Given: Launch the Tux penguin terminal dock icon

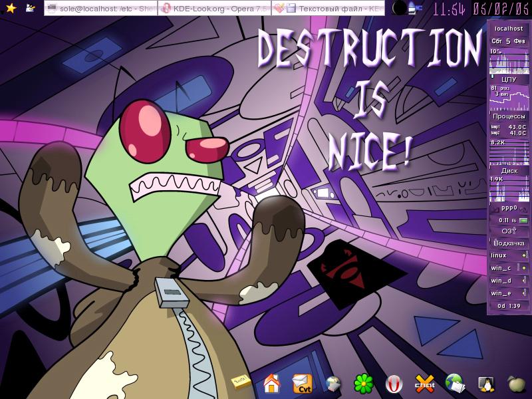Looking at the screenshot, I should [x=486, y=384].
